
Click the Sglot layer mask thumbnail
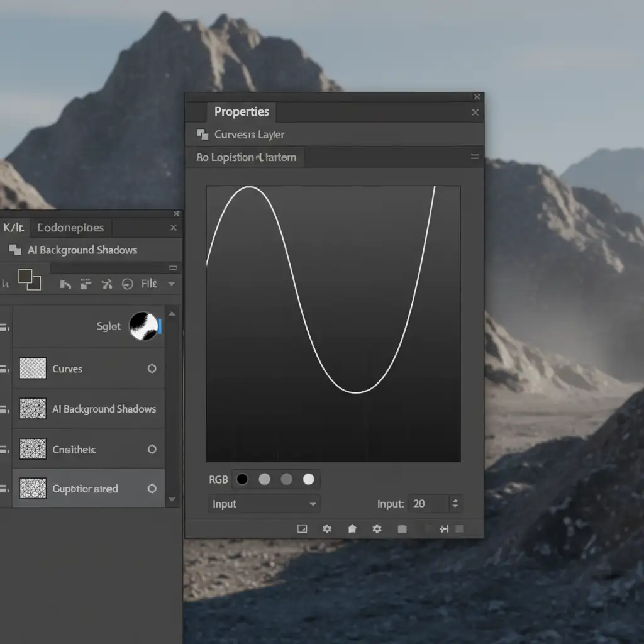click(143, 326)
